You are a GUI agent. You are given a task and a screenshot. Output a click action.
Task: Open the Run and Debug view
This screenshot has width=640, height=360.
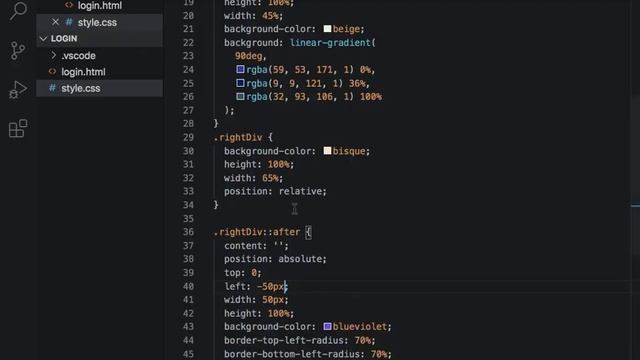(x=18, y=89)
